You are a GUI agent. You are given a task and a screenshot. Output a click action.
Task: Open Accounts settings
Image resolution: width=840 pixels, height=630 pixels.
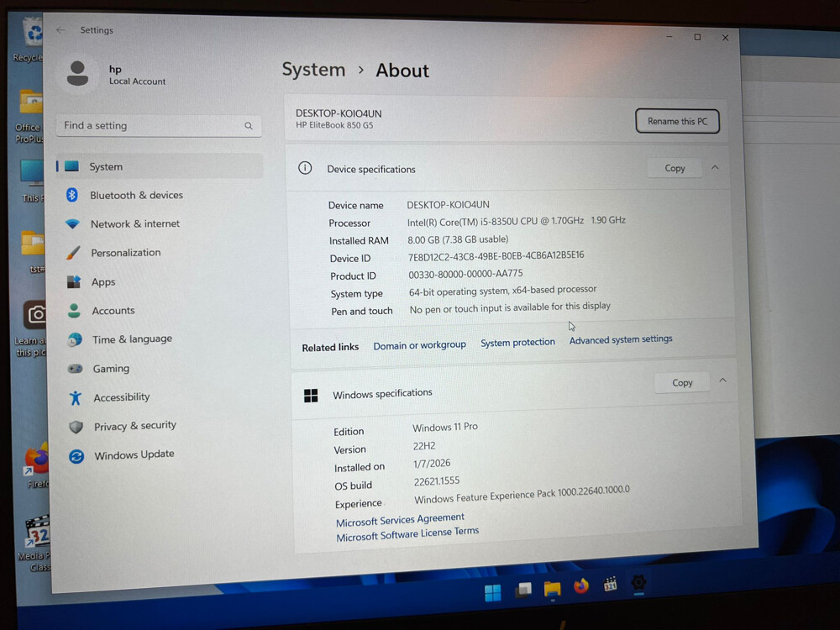pos(113,310)
